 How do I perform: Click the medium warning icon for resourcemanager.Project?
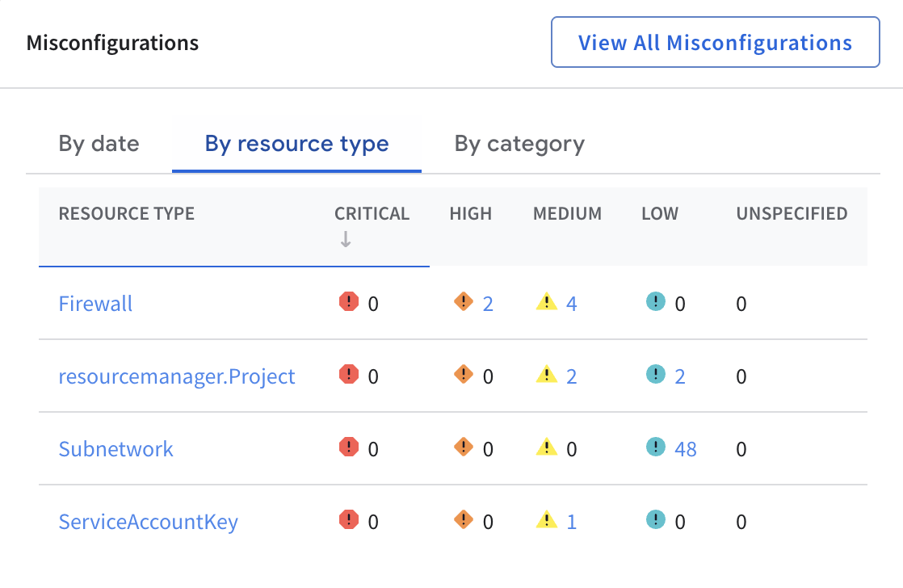click(x=548, y=376)
